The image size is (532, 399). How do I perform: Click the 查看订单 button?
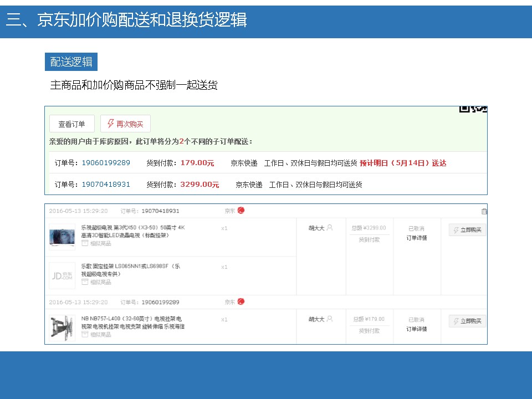click(x=72, y=124)
